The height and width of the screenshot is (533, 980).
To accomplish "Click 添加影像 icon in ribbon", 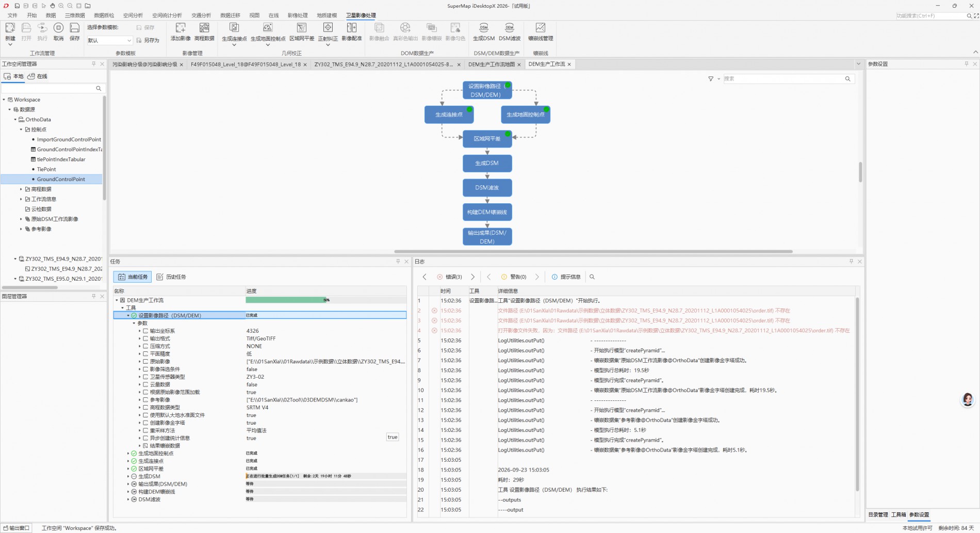I will 181,31.
